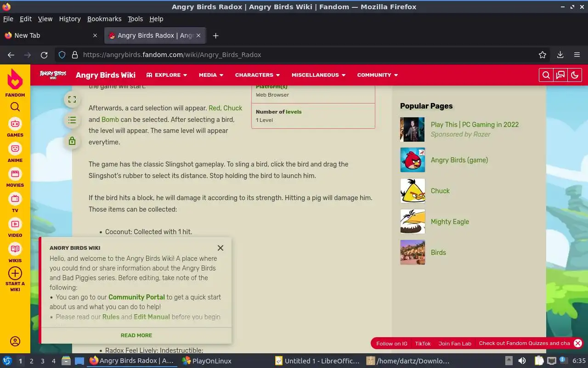Click Join Fan Lab link

(x=455, y=343)
